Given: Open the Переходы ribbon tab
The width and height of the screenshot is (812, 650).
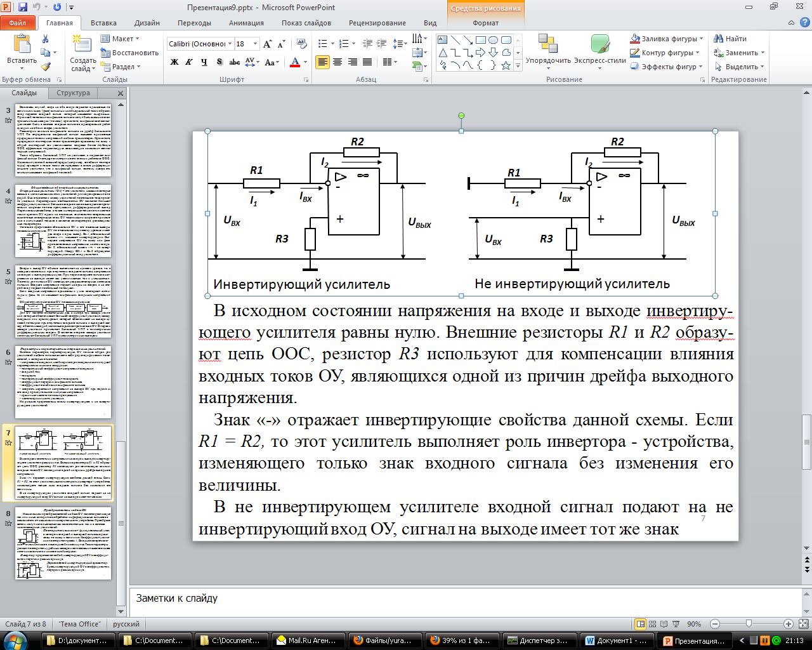Looking at the screenshot, I should [x=194, y=23].
